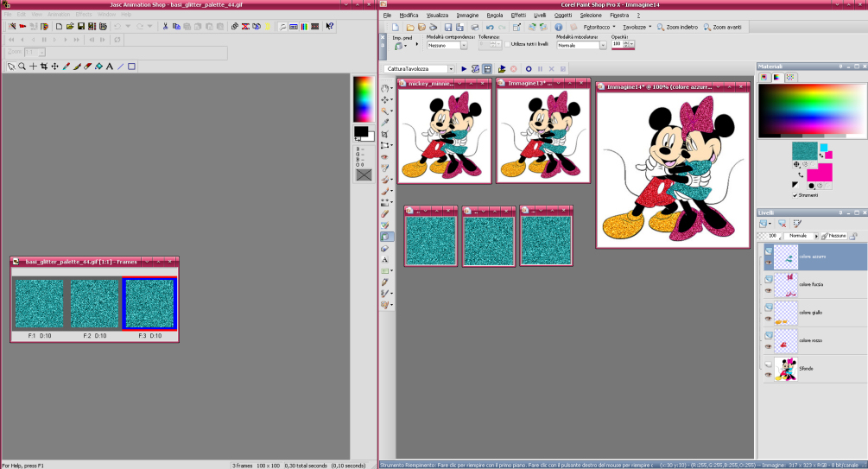Toggle Strumenti checkbox in Materiali panel
The height and width of the screenshot is (469, 868).
(795, 195)
